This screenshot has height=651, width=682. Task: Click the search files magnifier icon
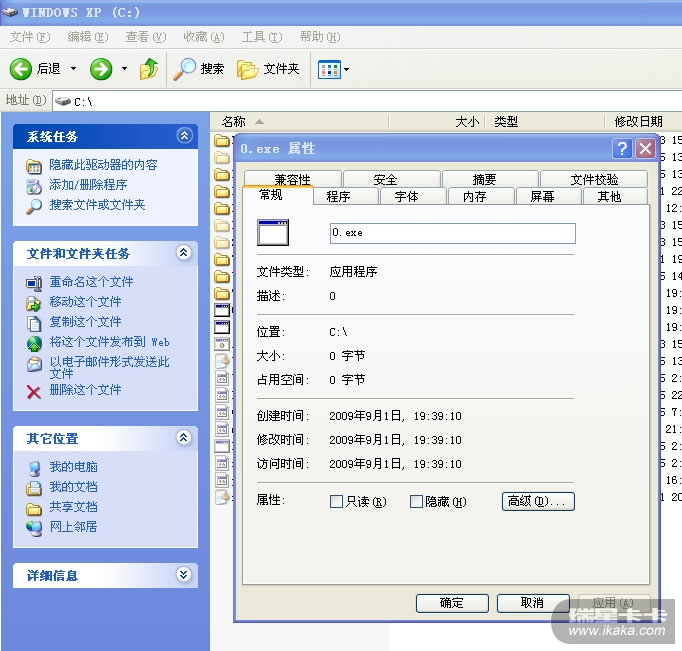33,206
